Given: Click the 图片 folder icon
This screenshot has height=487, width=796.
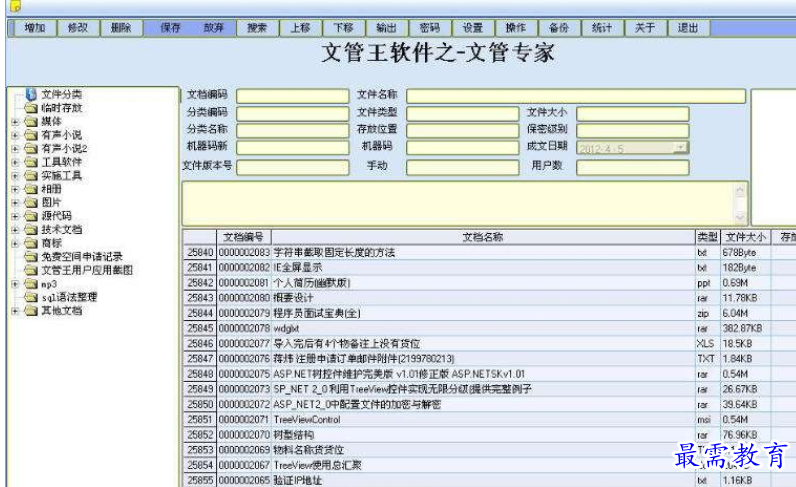Looking at the screenshot, I should pyautogui.click(x=31, y=202).
